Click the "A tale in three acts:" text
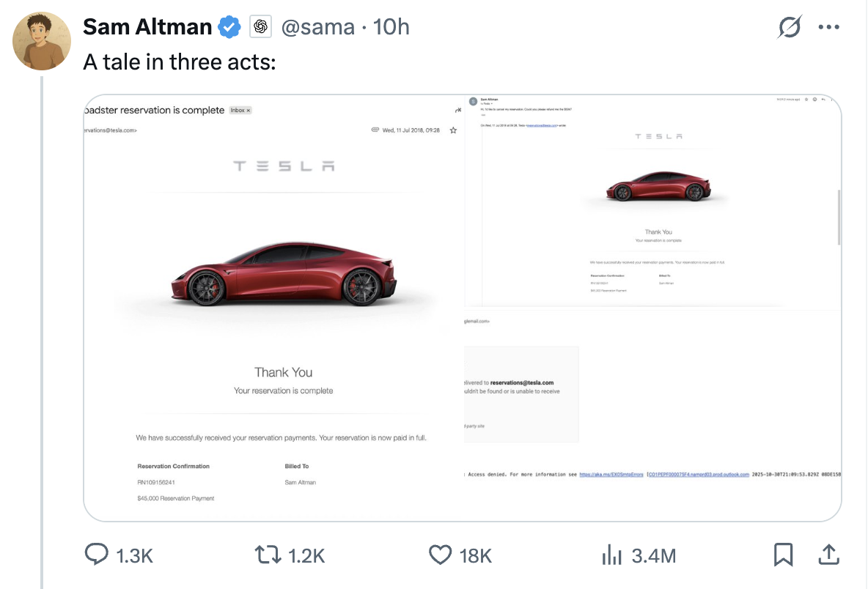 tap(179, 62)
